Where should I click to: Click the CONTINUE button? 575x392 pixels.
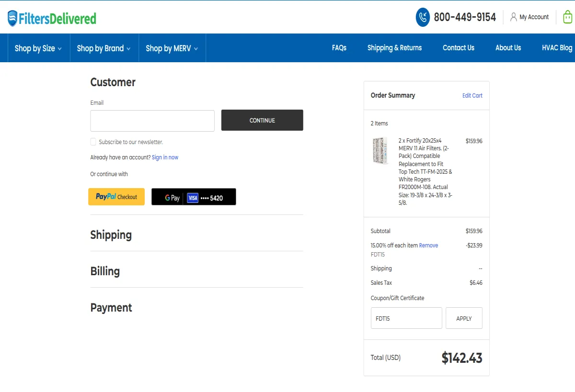coord(262,120)
